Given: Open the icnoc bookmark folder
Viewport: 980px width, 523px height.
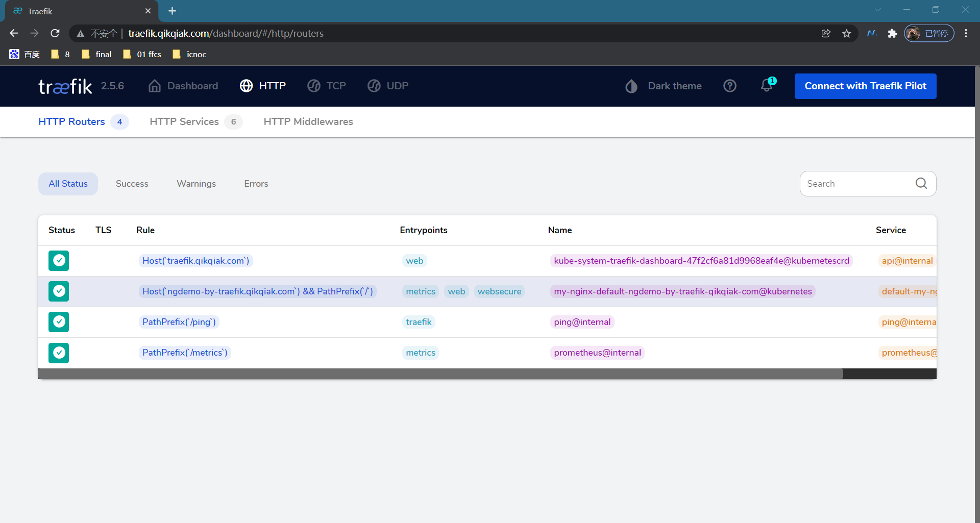Looking at the screenshot, I should [190, 54].
